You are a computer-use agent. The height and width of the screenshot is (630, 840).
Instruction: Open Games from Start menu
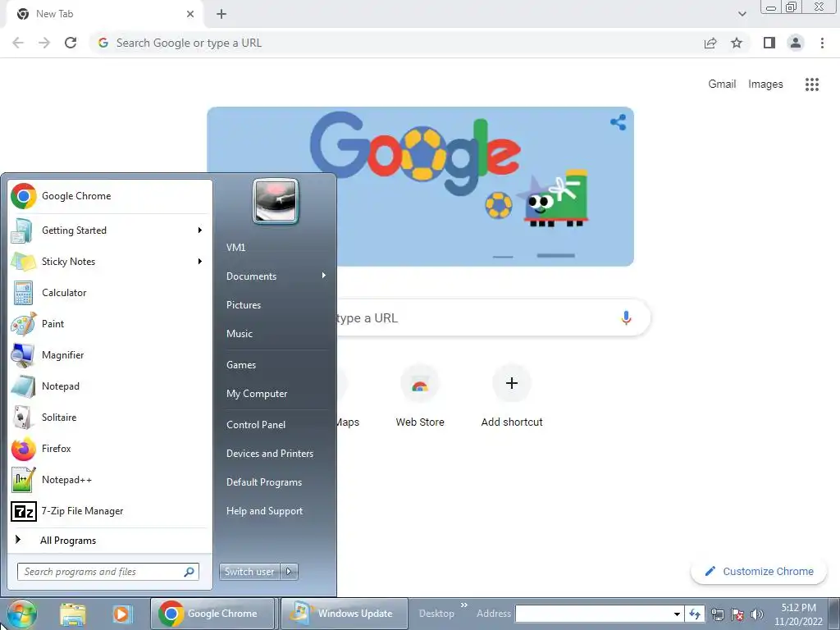(241, 365)
